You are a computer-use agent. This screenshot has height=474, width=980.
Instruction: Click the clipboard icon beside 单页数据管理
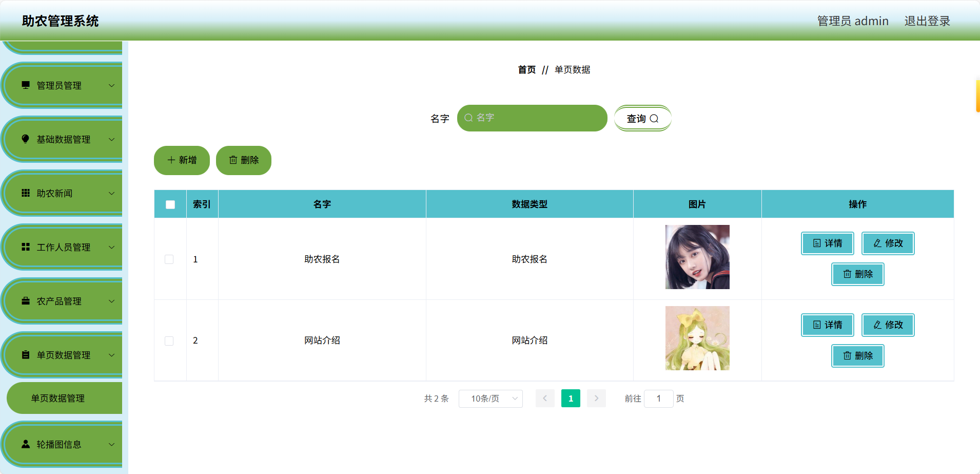pyautogui.click(x=26, y=354)
